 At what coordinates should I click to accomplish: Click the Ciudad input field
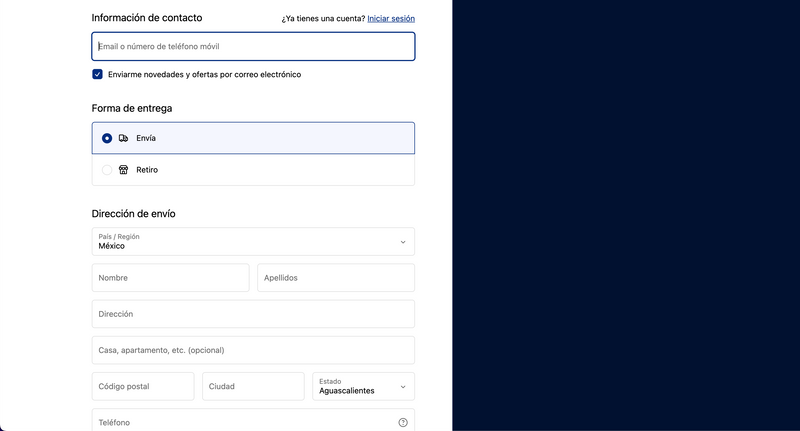(x=253, y=387)
